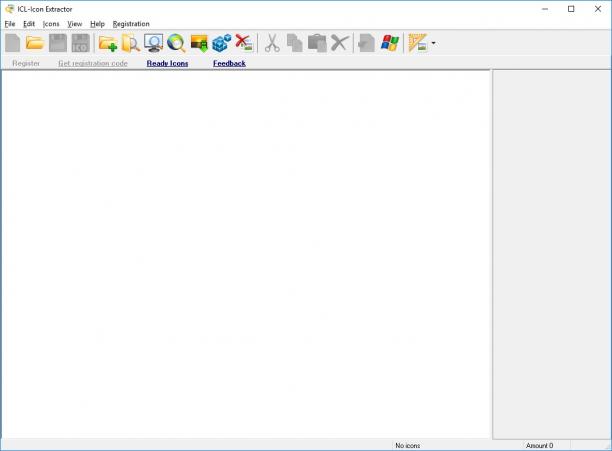Click the Windows flag icon

click(x=390, y=43)
